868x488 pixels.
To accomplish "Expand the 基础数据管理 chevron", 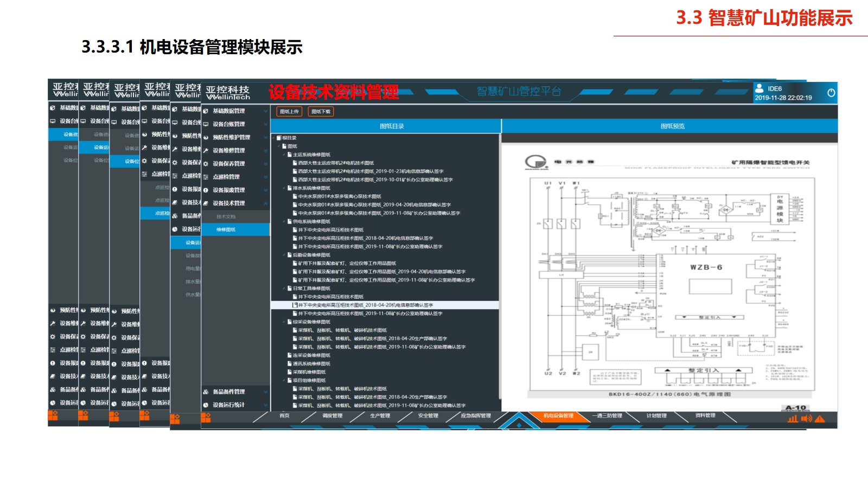I will 266,111.
